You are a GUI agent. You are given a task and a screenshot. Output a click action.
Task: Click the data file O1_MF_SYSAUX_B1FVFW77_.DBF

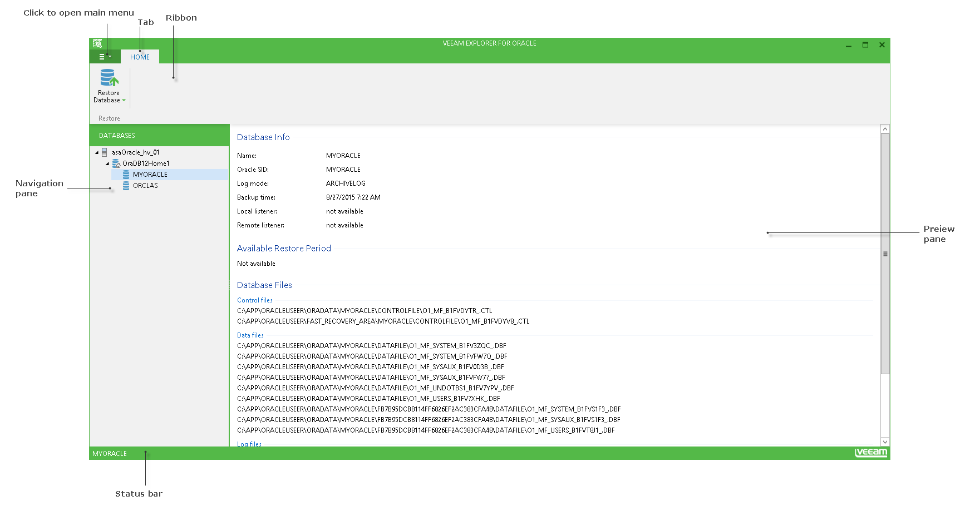click(371, 378)
